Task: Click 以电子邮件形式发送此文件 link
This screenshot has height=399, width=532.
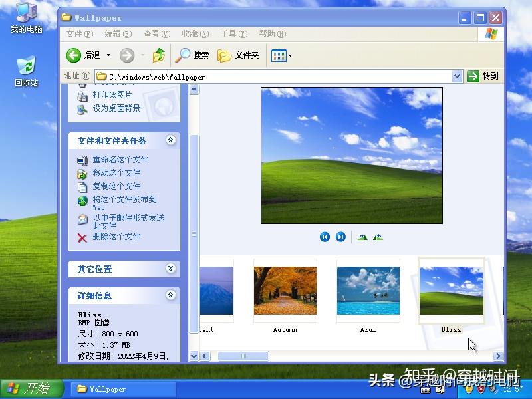Action: [128, 221]
